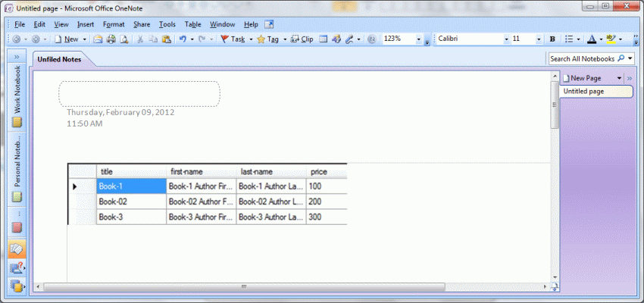
Task: Open the Table menu
Action: point(192,25)
